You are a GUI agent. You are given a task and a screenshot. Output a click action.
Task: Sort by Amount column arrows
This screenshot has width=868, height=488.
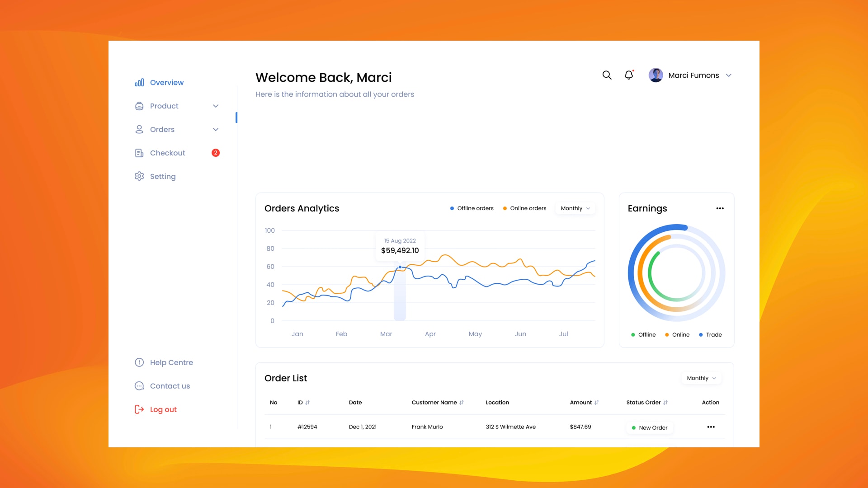click(x=596, y=403)
